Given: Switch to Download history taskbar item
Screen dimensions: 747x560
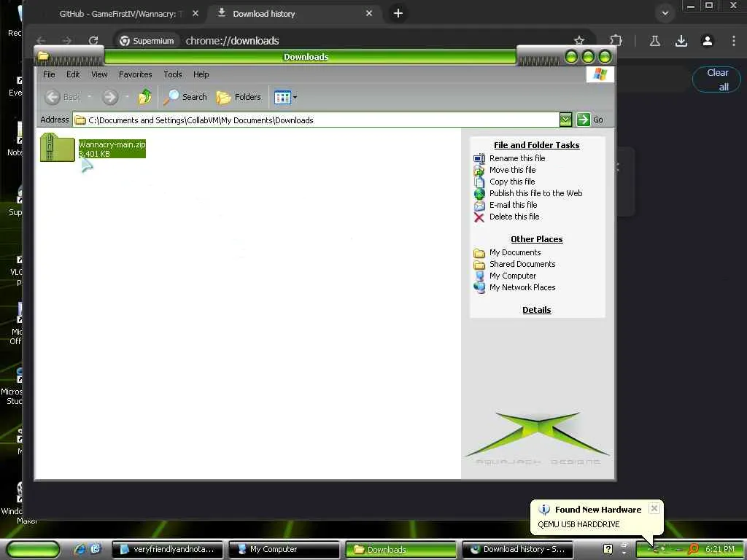Looking at the screenshot, I should [x=517, y=550].
